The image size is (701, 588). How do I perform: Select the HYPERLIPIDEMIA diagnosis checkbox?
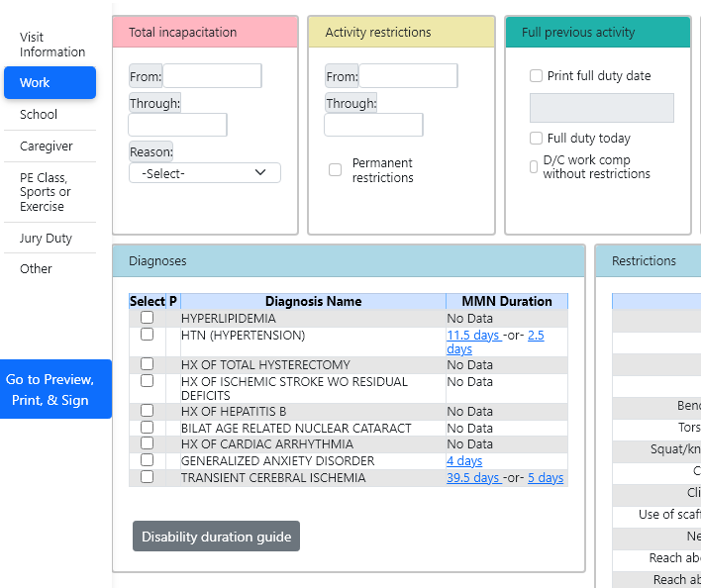(x=147, y=318)
